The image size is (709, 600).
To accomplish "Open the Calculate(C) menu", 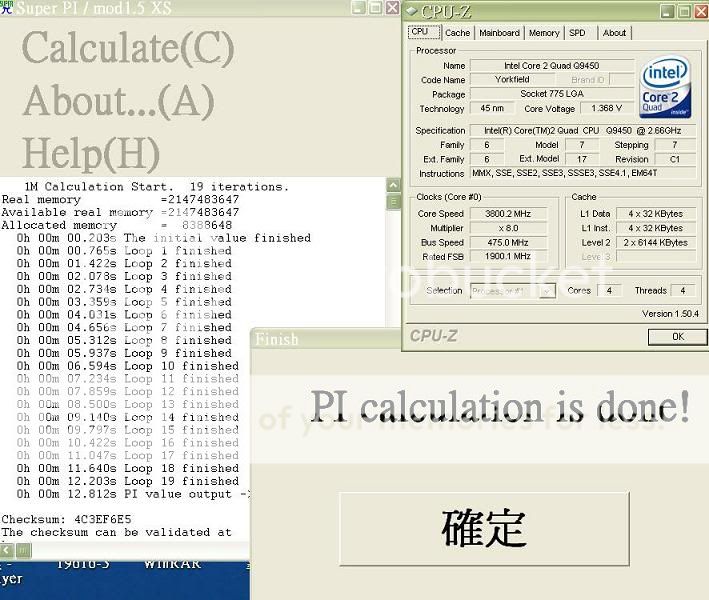I will (x=128, y=48).
